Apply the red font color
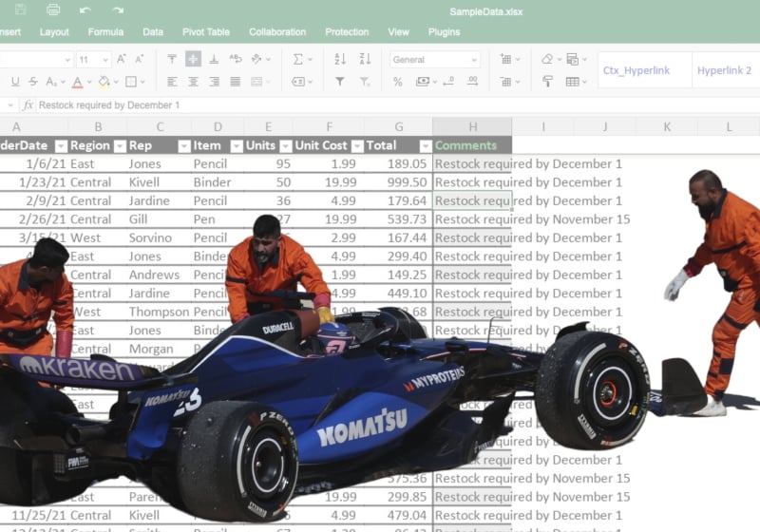 (x=77, y=82)
